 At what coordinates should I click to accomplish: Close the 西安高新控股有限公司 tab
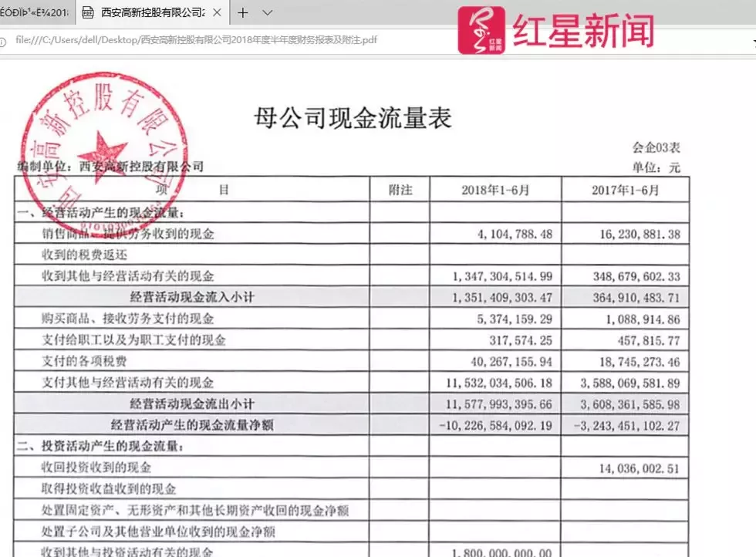[218, 12]
